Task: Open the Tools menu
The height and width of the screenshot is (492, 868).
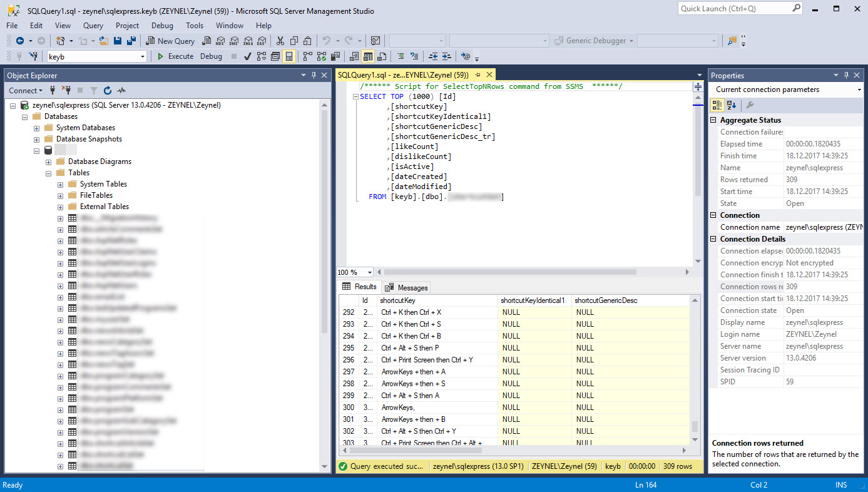Action: [195, 26]
